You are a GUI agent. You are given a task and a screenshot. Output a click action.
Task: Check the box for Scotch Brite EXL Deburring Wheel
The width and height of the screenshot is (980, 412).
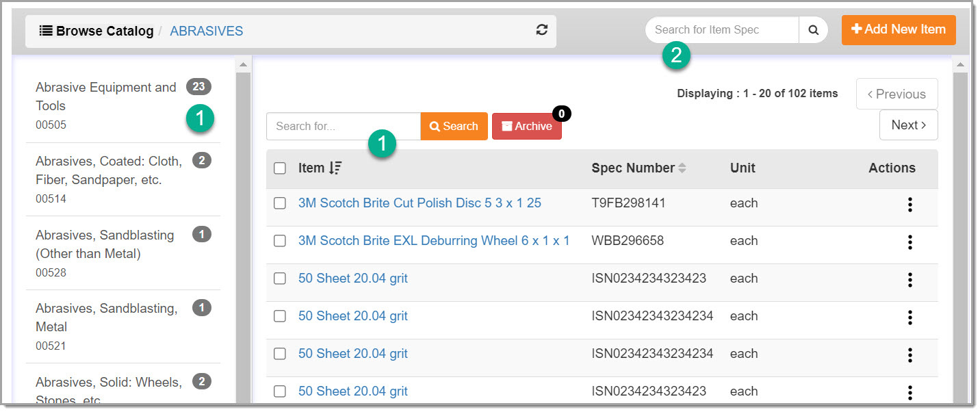point(280,241)
